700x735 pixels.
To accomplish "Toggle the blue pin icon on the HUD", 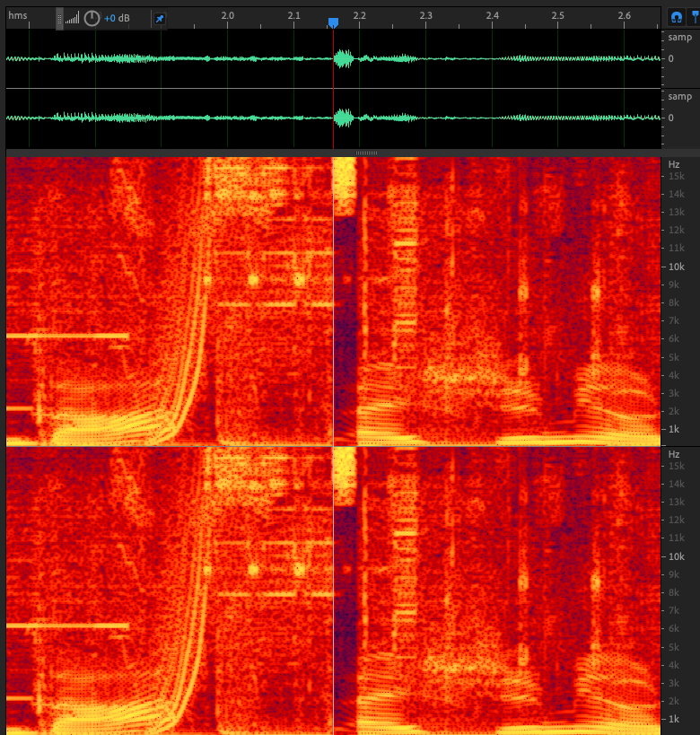I will (x=159, y=18).
